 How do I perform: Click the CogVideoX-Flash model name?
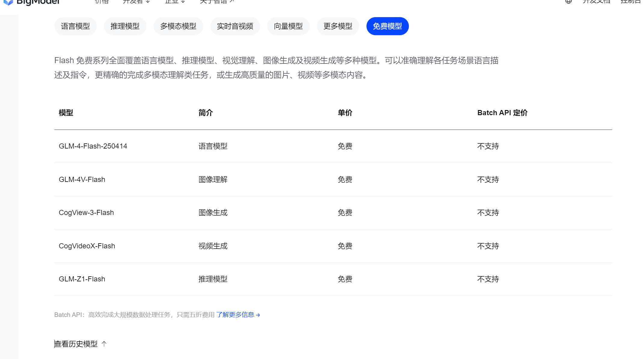87,246
